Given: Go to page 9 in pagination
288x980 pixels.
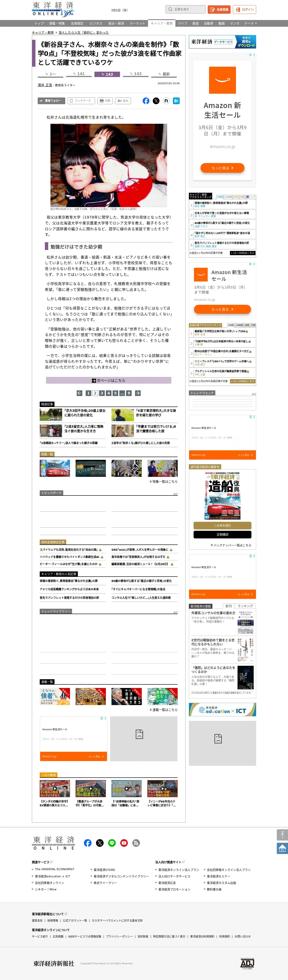Looking at the screenshot, I should [129, 393].
